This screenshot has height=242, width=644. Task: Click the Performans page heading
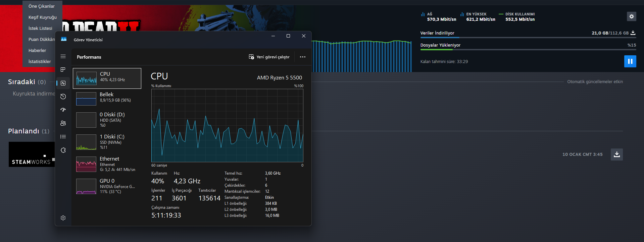(x=89, y=57)
